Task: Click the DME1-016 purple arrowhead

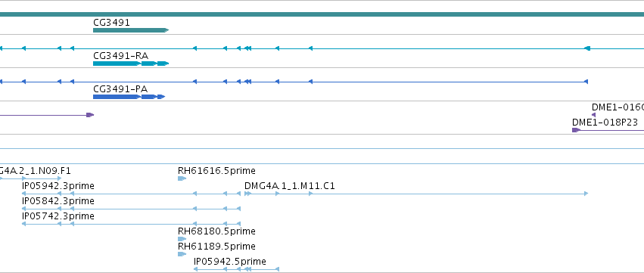Action: tap(593, 115)
